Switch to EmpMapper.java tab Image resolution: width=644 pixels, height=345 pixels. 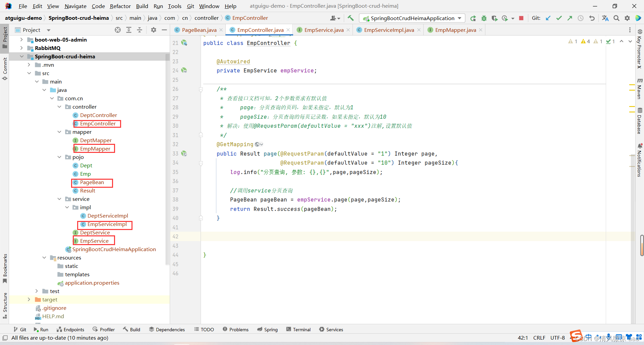click(455, 30)
